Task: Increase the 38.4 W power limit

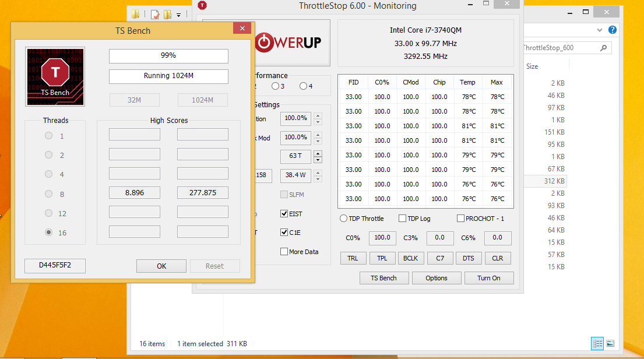Action: [x=318, y=173]
